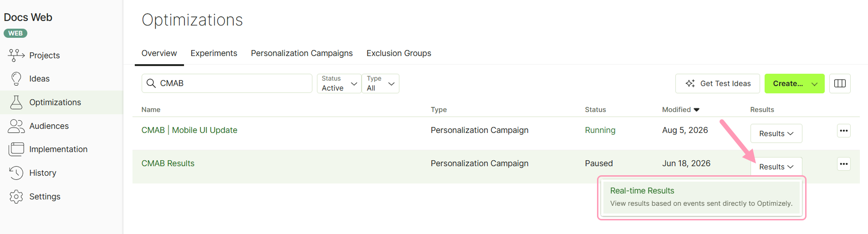This screenshot has height=234, width=868.
Task: Click the search magnifier icon
Action: coord(151,83)
